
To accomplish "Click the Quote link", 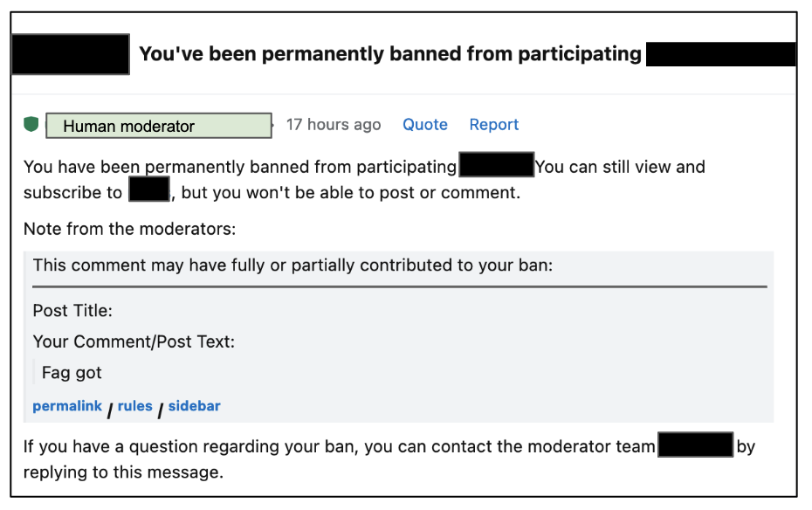I will click(425, 125).
